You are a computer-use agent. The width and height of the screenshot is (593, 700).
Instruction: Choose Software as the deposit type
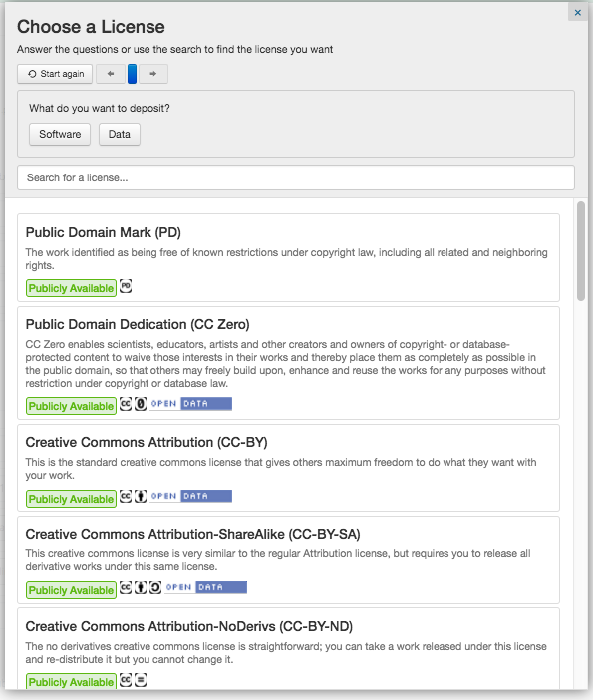(60, 134)
